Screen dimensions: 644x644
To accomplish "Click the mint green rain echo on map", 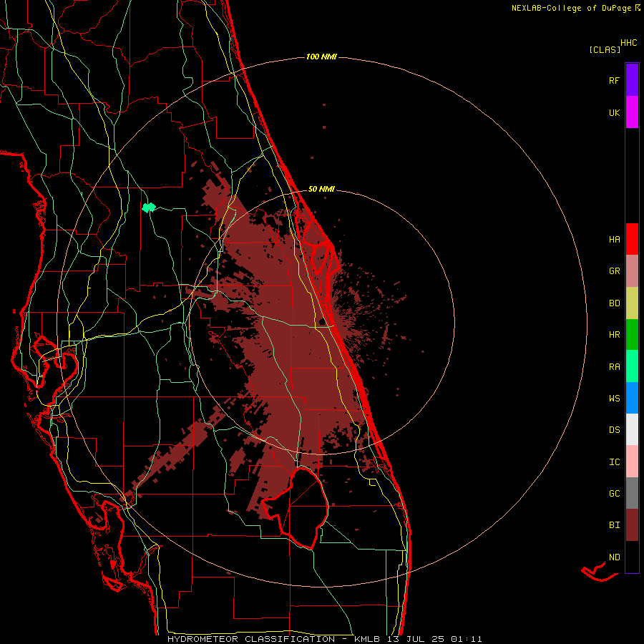I will coord(149,207).
